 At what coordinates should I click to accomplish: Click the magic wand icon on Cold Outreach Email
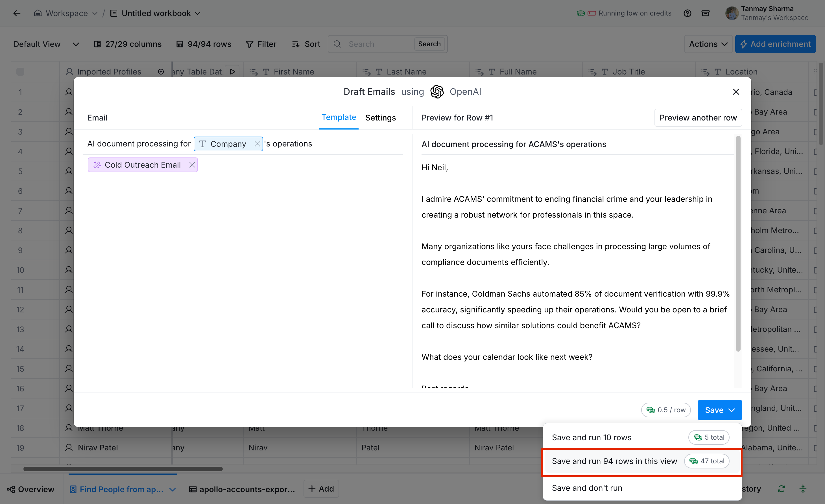pyautogui.click(x=97, y=165)
